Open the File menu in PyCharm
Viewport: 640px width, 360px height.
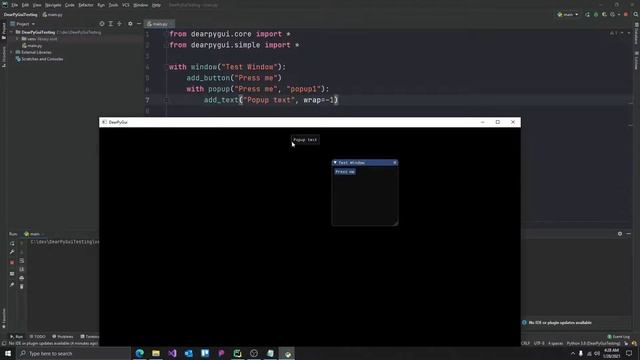pyautogui.click(x=15, y=5)
